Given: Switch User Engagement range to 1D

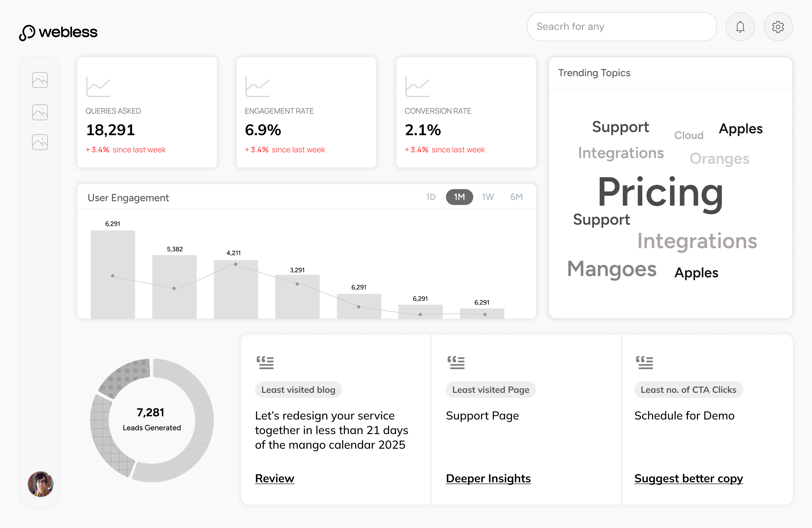Looking at the screenshot, I should pyautogui.click(x=430, y=197).
